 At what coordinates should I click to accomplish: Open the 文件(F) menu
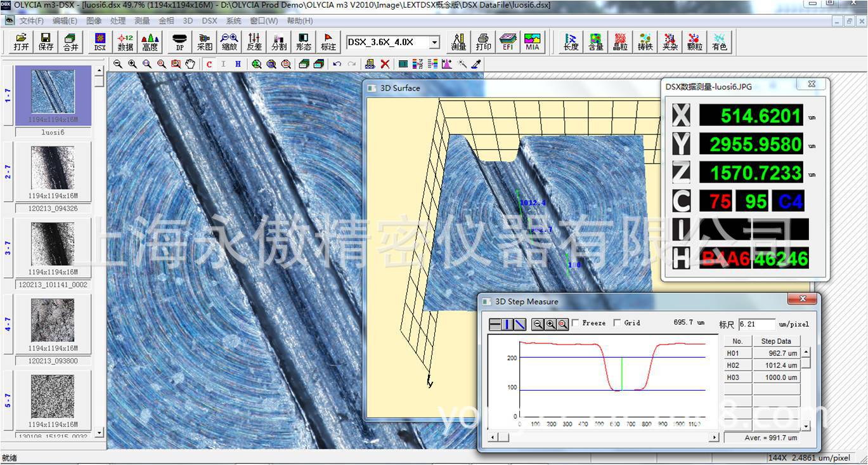point(32,20)
